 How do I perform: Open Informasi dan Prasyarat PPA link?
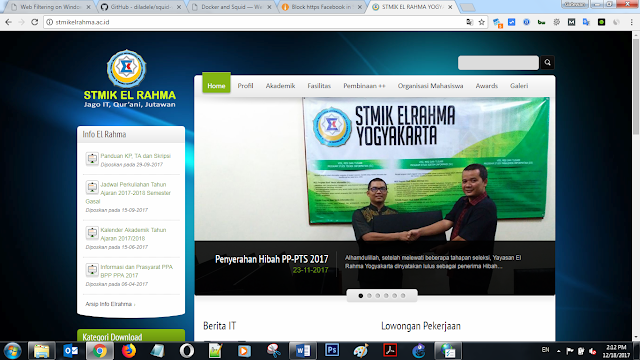point(136,271)
